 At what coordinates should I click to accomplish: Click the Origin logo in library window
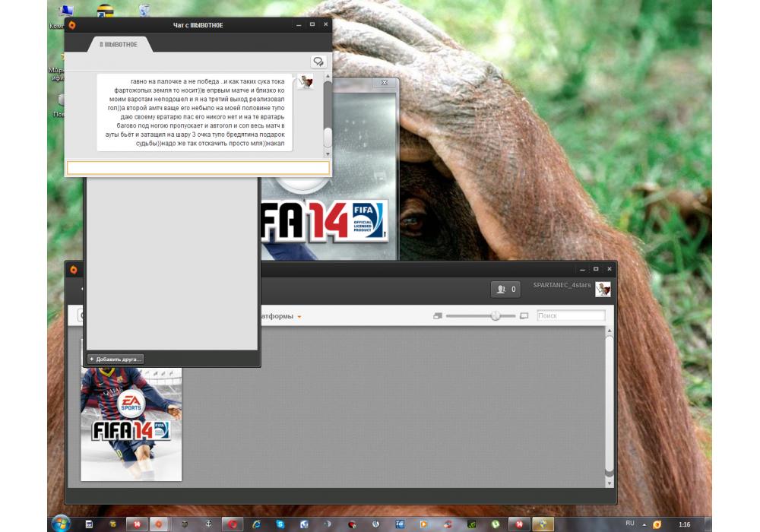point(73,269)
